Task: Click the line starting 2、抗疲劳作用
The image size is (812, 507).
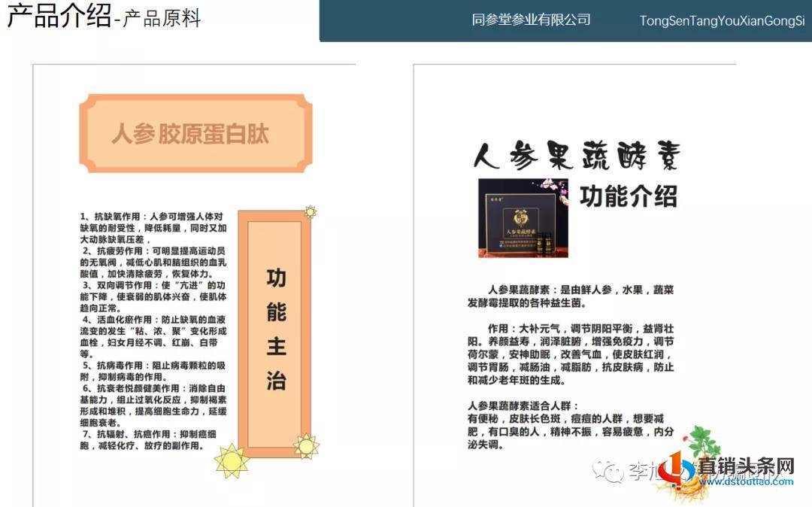Action: pos(154,250)
